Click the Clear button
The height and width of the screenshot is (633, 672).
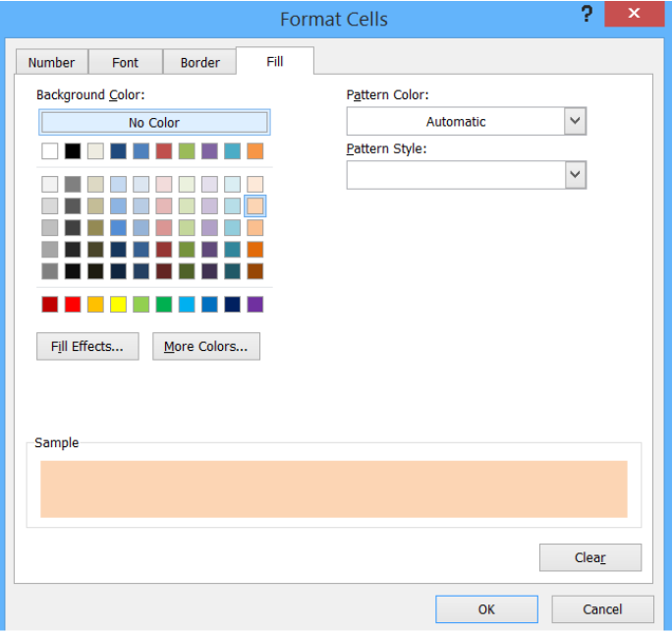[589, 558]
